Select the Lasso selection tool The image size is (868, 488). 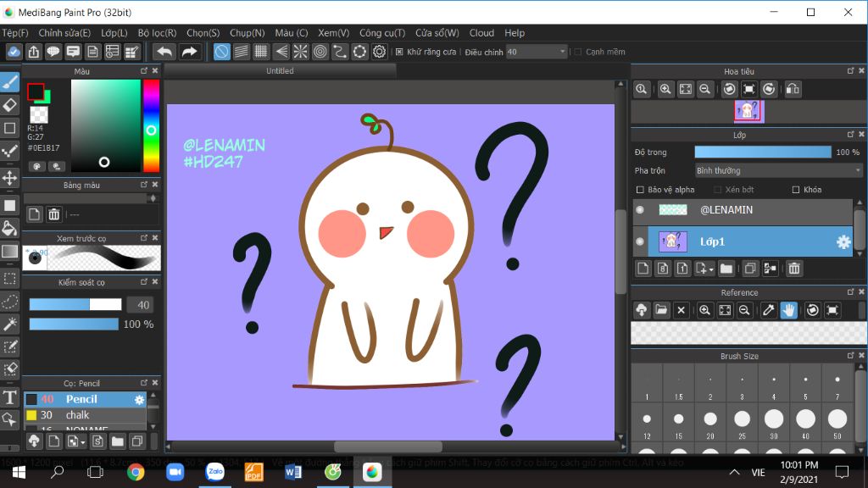pos(10,301)
